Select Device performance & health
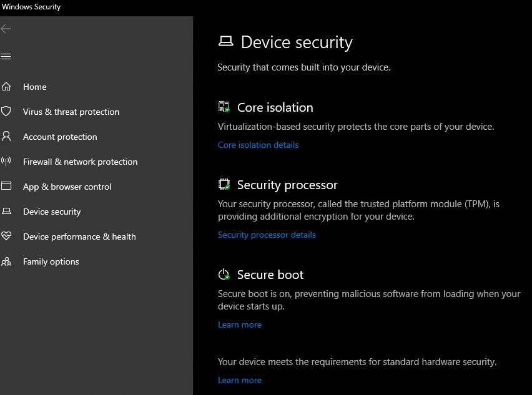Viewport: 532px width, 395px height. [x=79, y=237]
